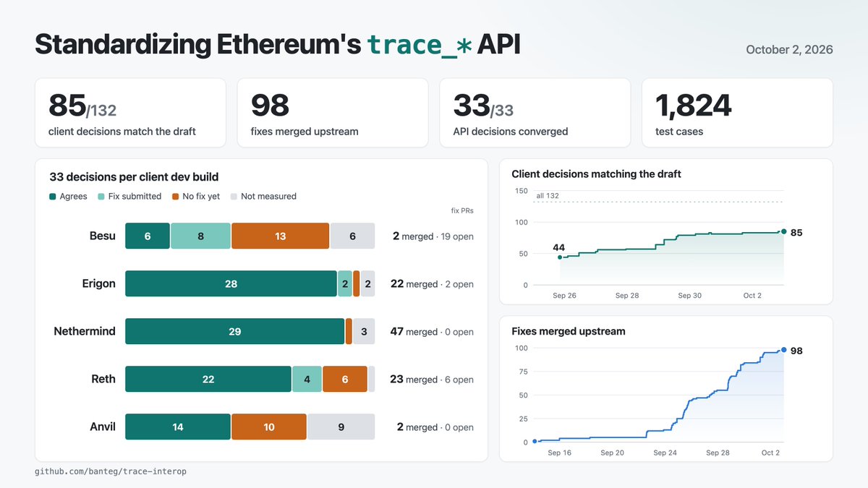Select the Anvil Not measured segment showing 9
The width and height of the screenshot is (868, 488).
point(341,427)
